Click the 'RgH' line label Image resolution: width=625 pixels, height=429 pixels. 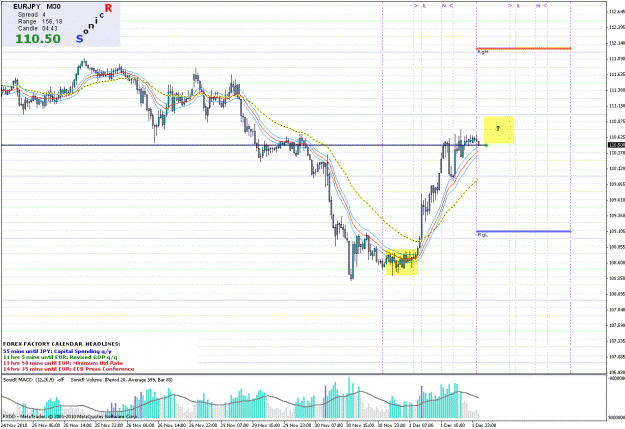coord(483,52)
